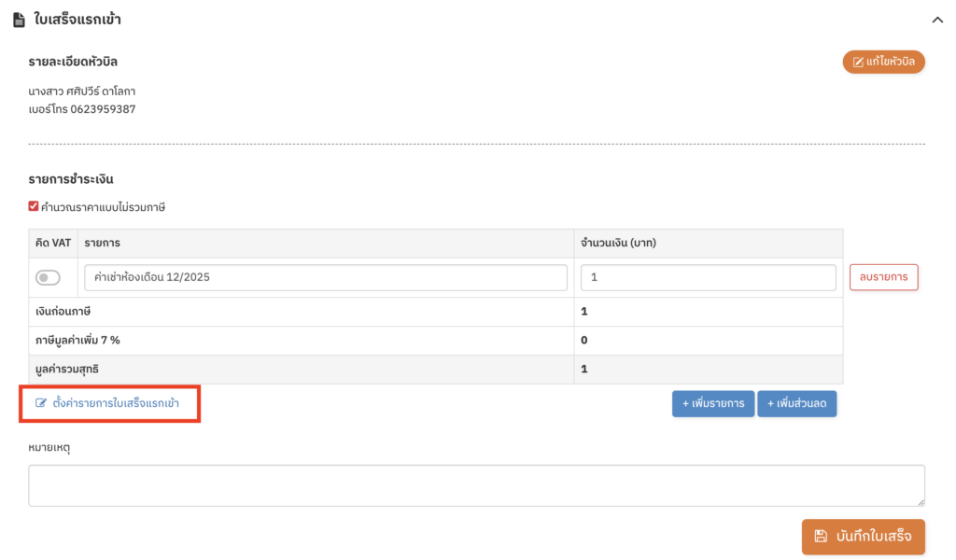The image size is (956, 560).
Task: Focus the ค่าเช่าห้องเดือน 12/2025 item field
Action: pyautogui.click(x=325, y=277)
